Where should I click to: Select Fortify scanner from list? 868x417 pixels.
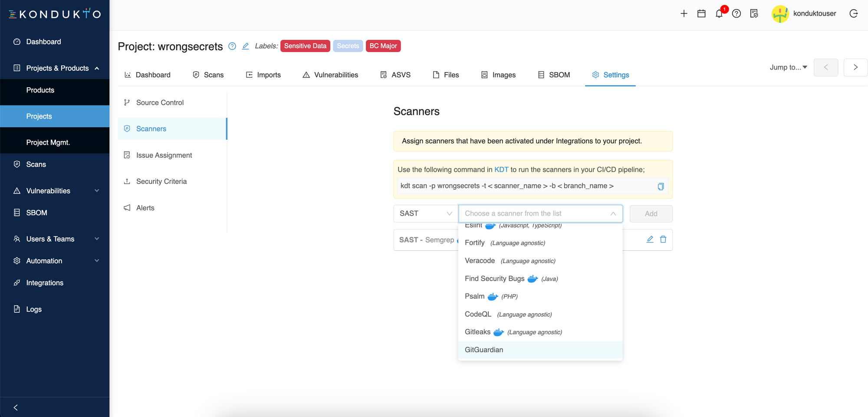click(x=540, y=243)
